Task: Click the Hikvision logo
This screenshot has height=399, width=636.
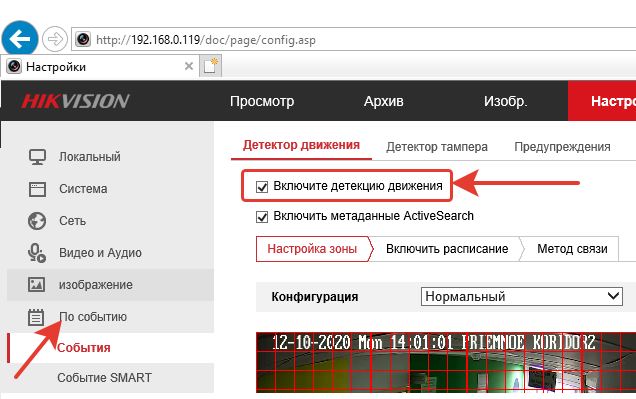Action: 75,101
